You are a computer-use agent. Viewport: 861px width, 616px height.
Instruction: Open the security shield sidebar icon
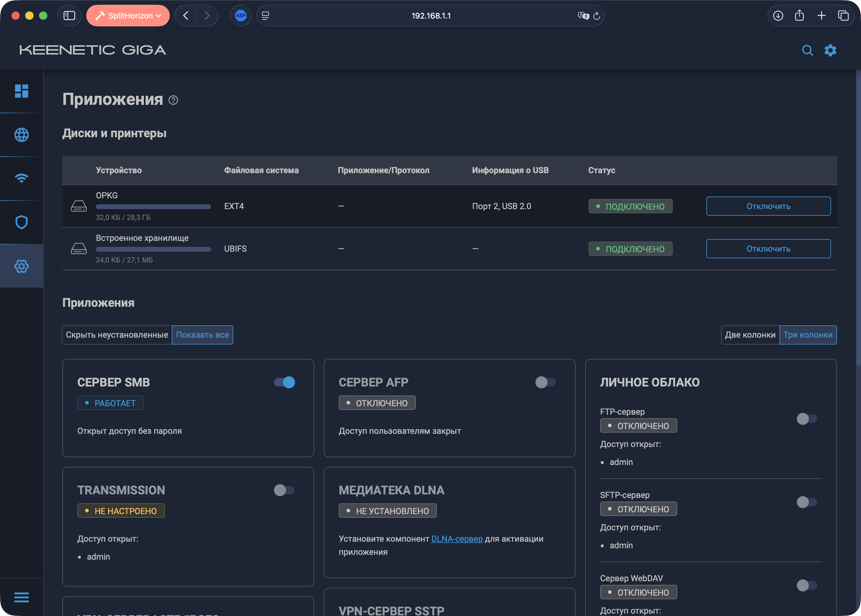(x=22, y=222)
